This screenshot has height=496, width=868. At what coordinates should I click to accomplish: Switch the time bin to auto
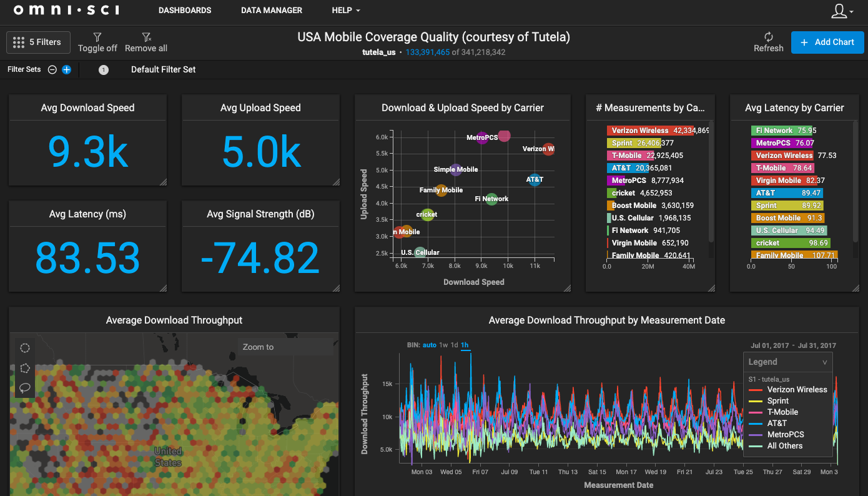tap(429, 345)
